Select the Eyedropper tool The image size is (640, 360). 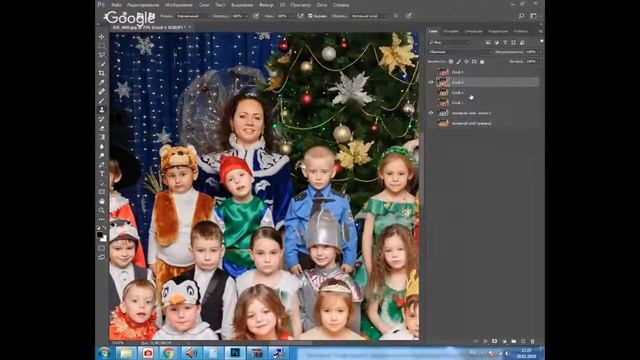pos(101,82)
